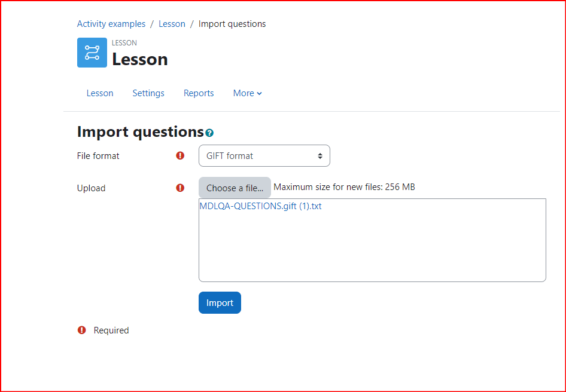Click required icon next to Upload

[x=180, y=188]
